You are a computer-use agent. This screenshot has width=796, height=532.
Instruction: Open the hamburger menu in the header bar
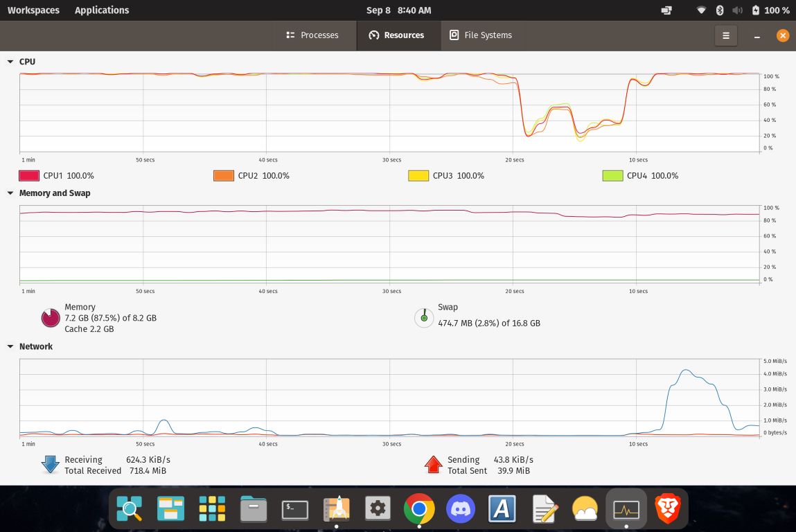(x=725, y=35)
